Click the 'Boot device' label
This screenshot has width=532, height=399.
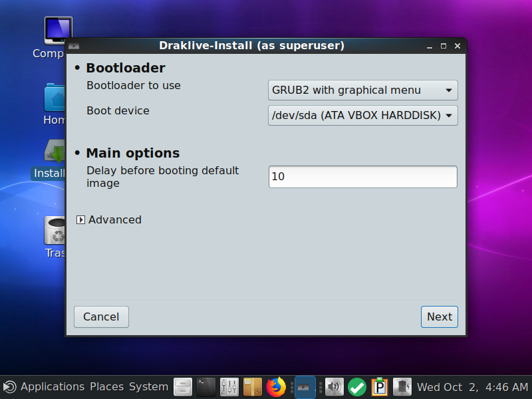(x=118, y=110)
